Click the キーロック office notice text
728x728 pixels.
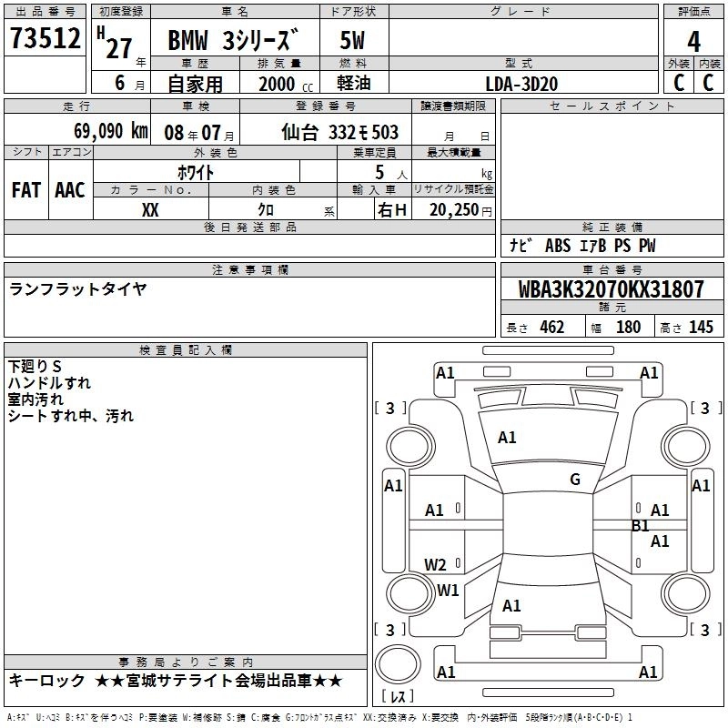click(175, 681)
